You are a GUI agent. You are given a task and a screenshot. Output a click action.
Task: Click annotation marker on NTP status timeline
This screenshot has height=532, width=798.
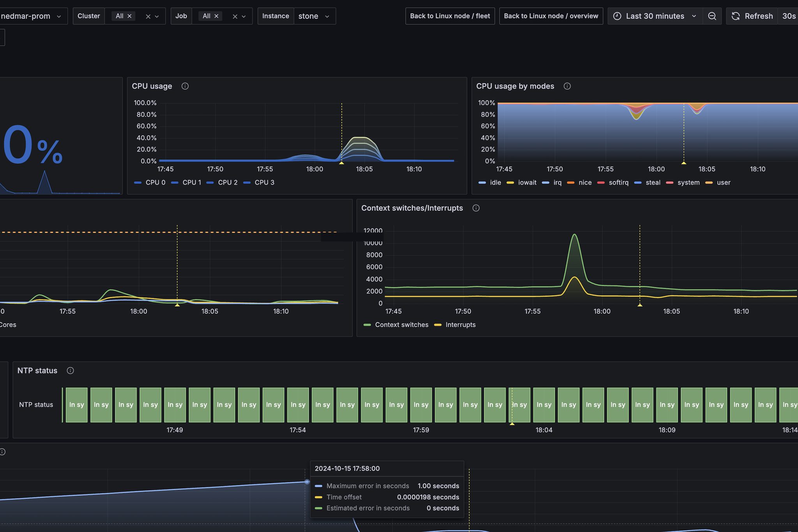[x=512, y=423]
